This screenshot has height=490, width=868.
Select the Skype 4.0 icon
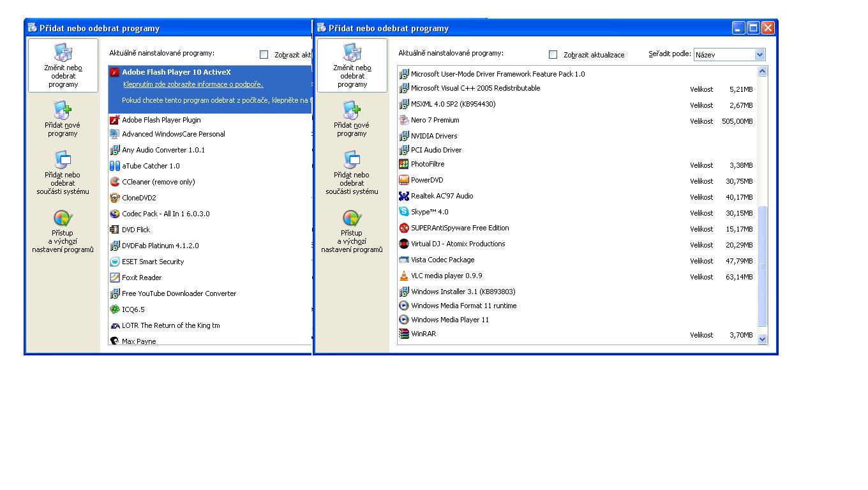click(x=404, y=212)
